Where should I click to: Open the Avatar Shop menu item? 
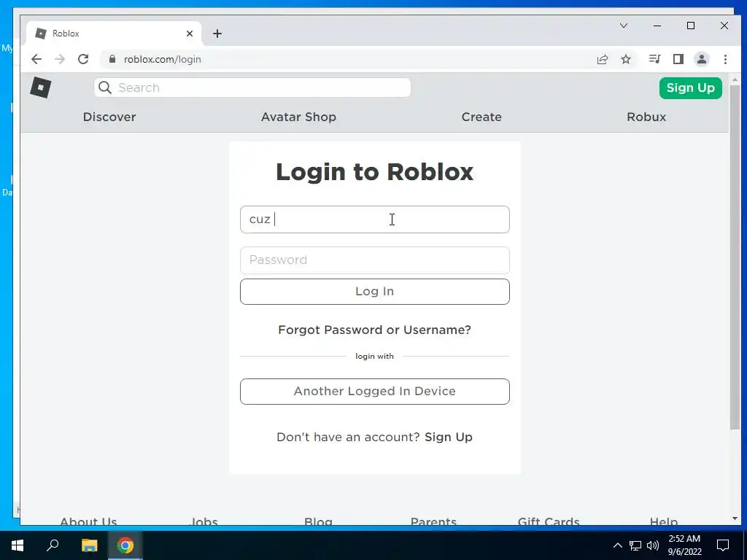point(298,117)
